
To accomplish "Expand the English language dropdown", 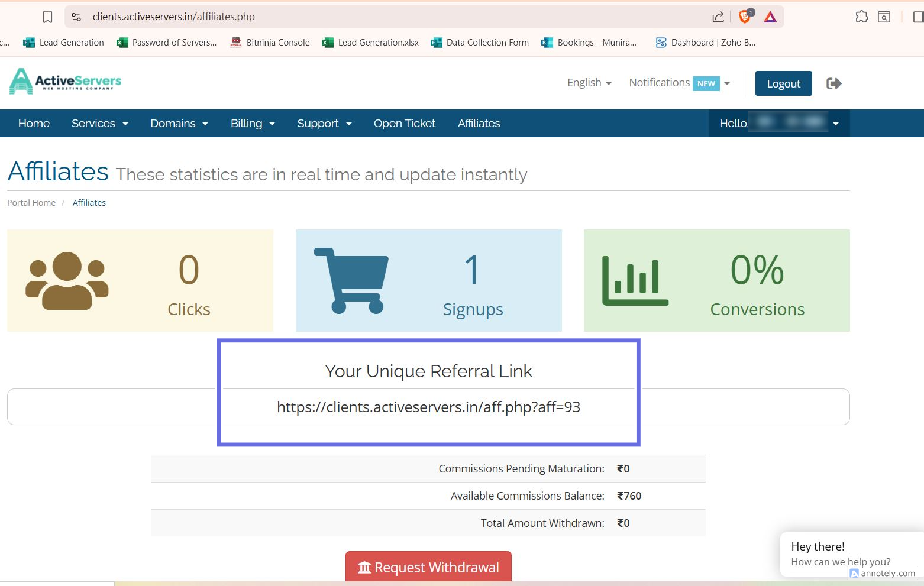I will click(589, 83).
